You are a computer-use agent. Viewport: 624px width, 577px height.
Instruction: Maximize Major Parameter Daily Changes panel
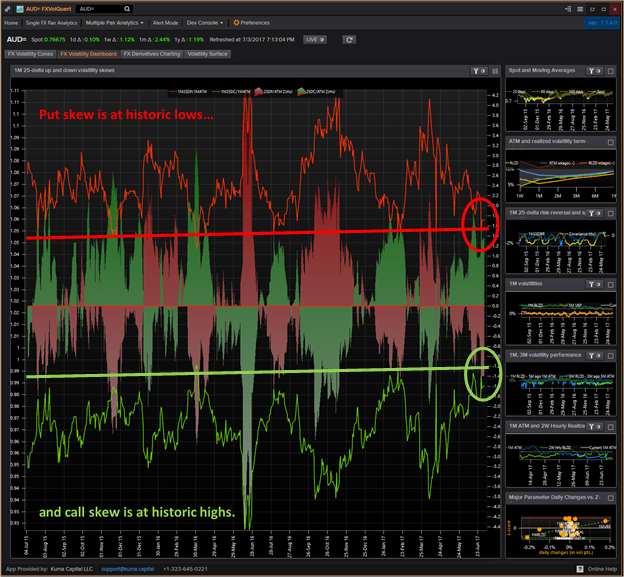pos(610,497)
